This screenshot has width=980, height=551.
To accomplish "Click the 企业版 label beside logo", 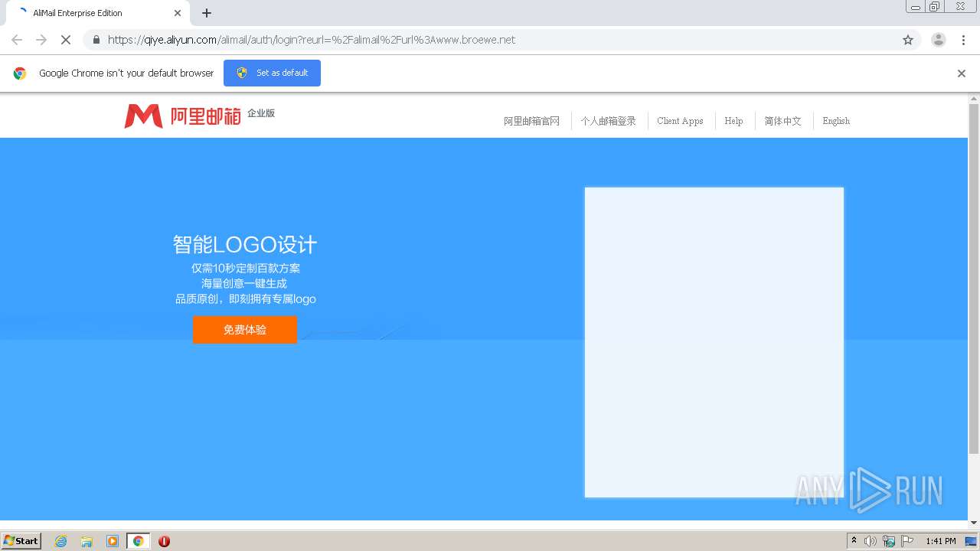I will coord(261,113).
